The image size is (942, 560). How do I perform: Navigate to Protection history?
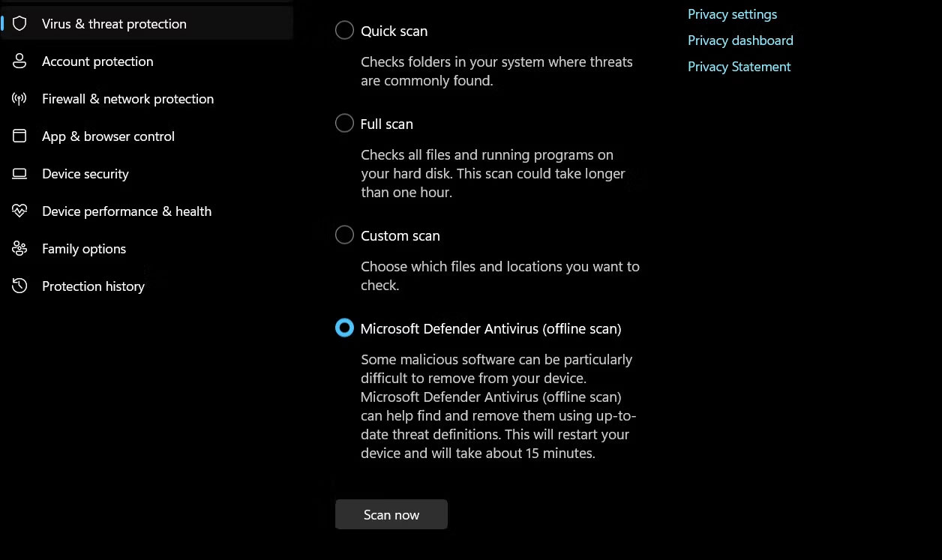(x=93, y=286)
